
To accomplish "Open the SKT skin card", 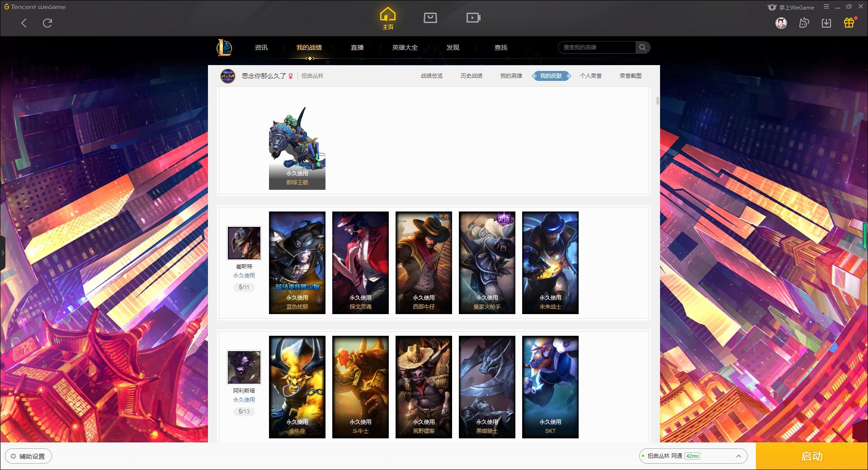I will (x=550, y=387).
